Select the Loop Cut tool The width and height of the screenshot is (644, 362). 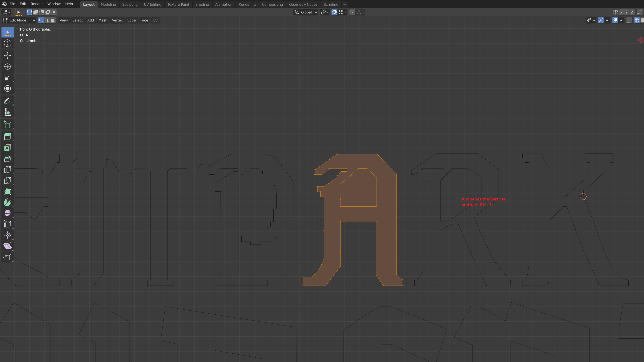(8, 170)
